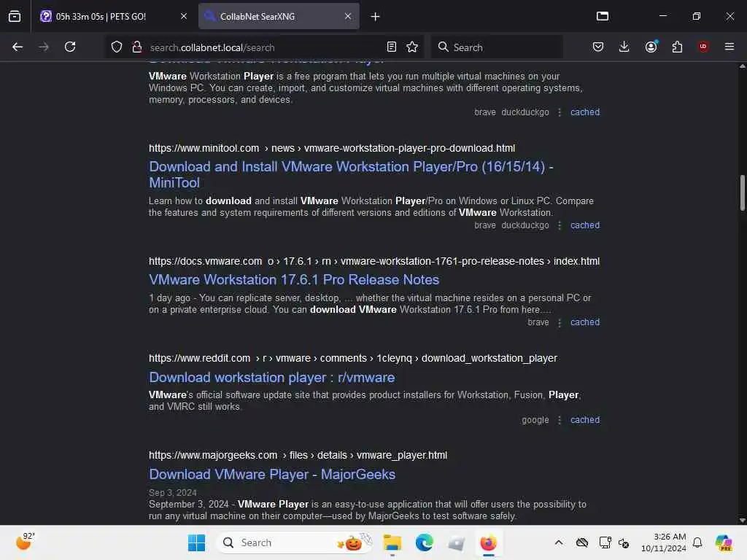
Task: Open the display and network tray icon
Action: tap(605, 542)
